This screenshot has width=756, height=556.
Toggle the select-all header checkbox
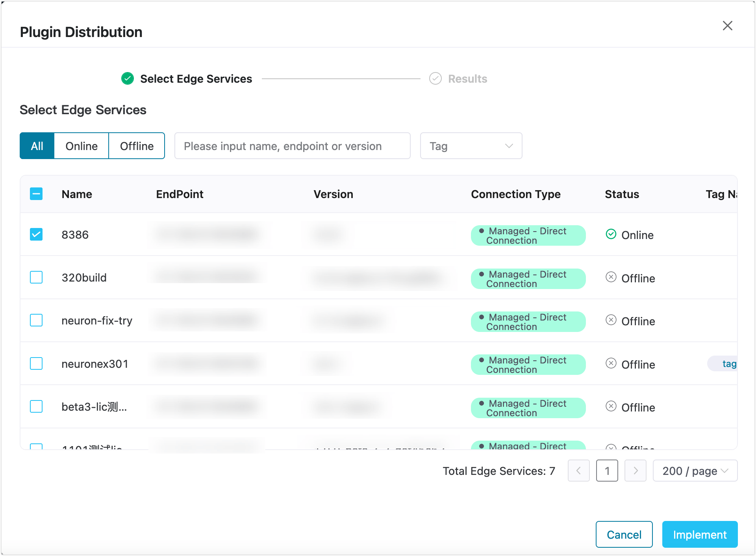point(36,194)
